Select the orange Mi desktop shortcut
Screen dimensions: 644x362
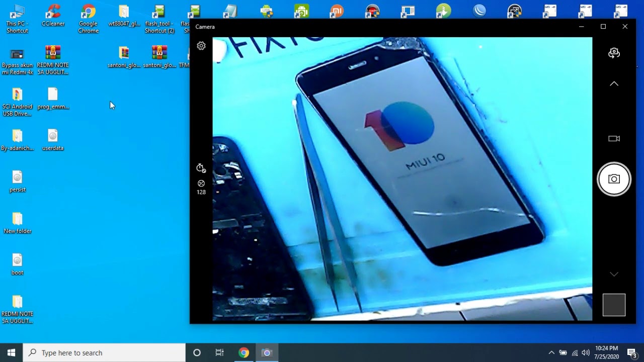pos(337,11)
